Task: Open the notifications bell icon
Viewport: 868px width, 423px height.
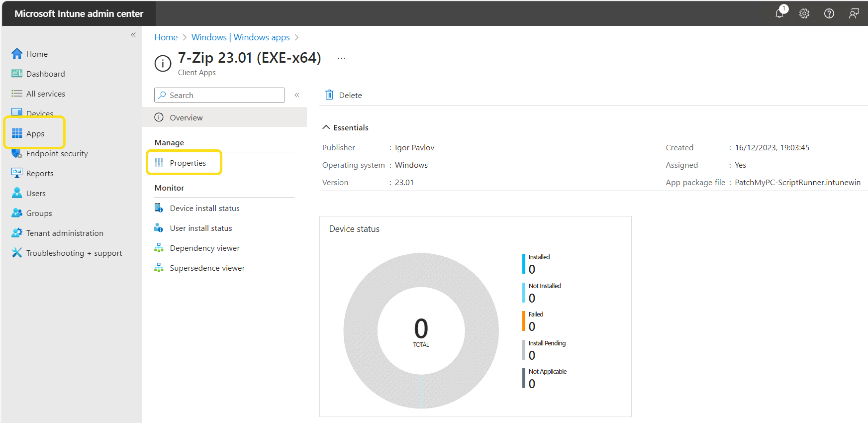Action: pyautogui.click(x=780, y=13)
